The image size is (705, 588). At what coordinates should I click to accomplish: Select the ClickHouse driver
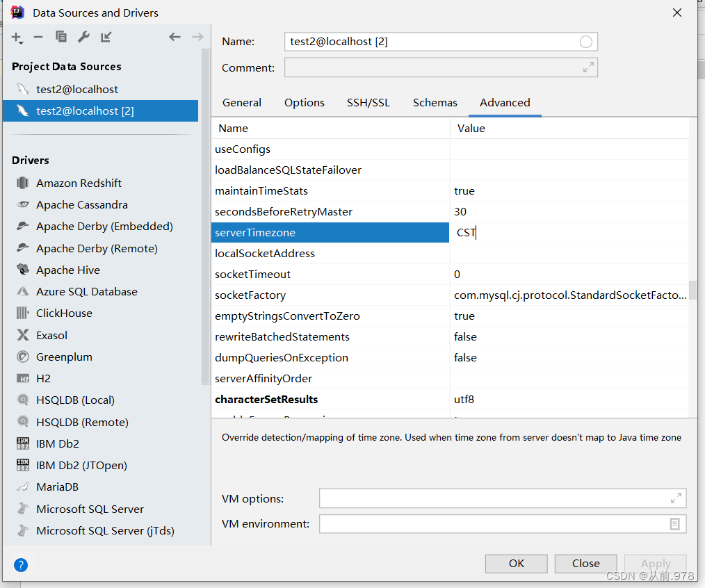(x=64, y=313)
